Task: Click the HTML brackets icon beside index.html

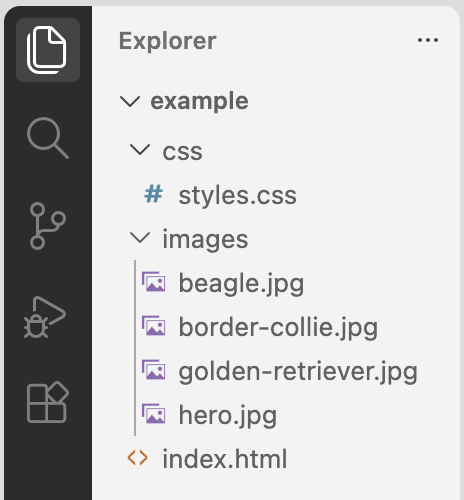Action: click(x=137, y=458)
